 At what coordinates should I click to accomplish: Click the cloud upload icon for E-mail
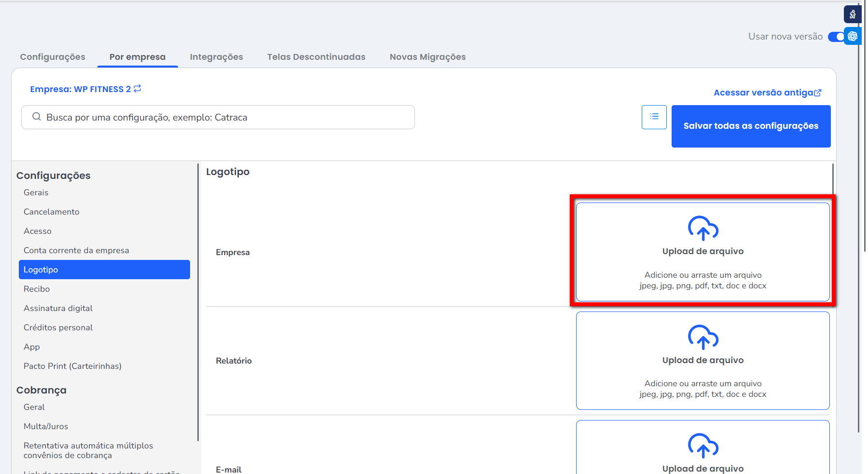(x=703, y=446)
